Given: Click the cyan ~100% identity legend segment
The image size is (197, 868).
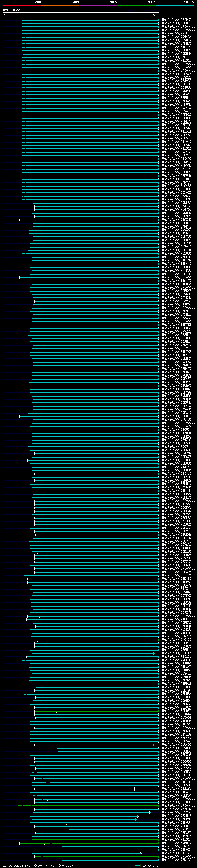Looking at the screenshot, I should (175, 6).
